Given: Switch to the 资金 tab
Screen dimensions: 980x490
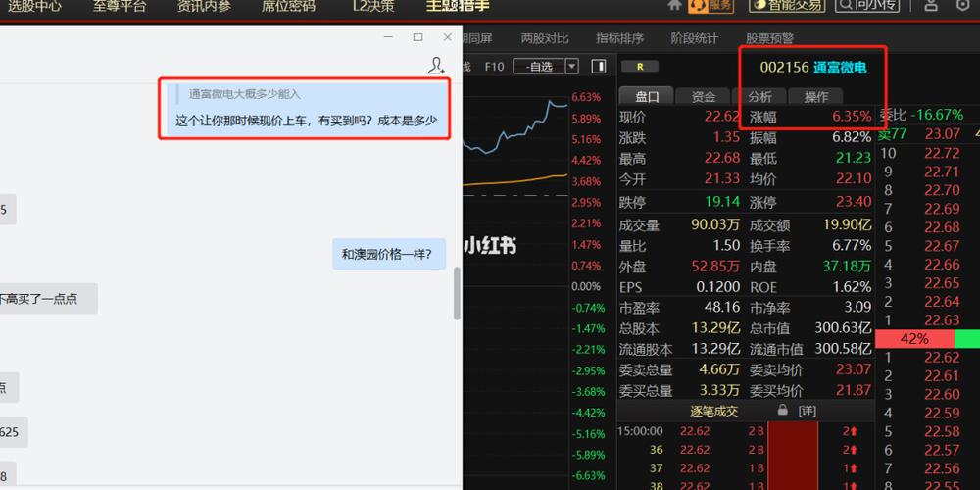Looking at the screenshot, I should click(x=704, y=96).
